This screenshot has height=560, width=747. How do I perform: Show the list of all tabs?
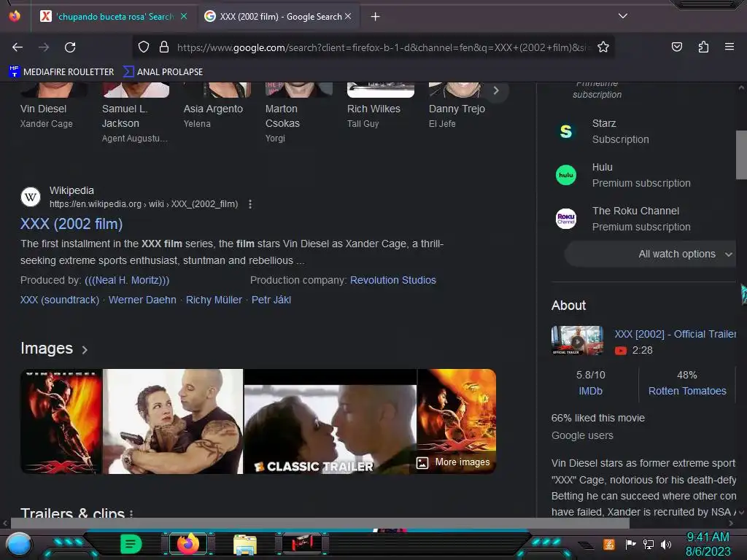[623, 16]
